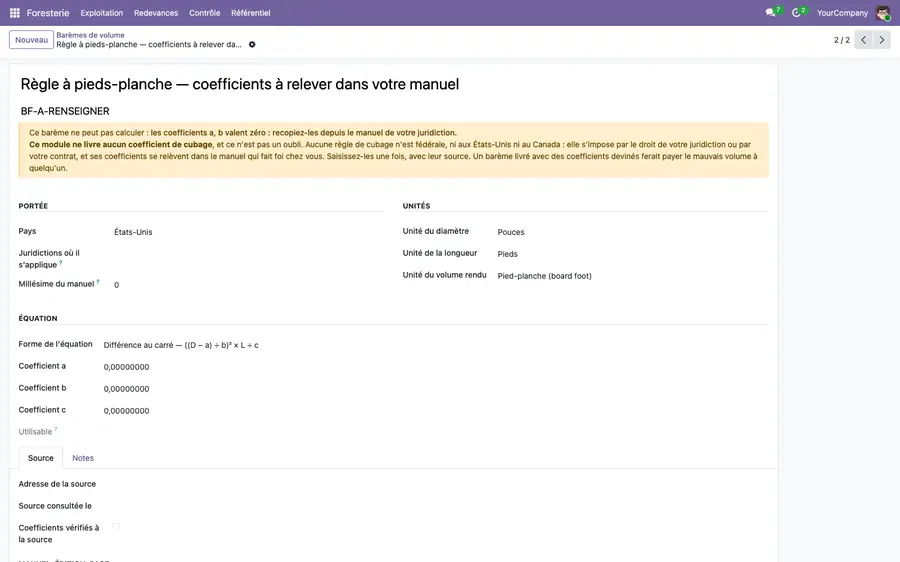Click the Unités section heading
Viewport: 900px width, 562px height.
[416, 206]
